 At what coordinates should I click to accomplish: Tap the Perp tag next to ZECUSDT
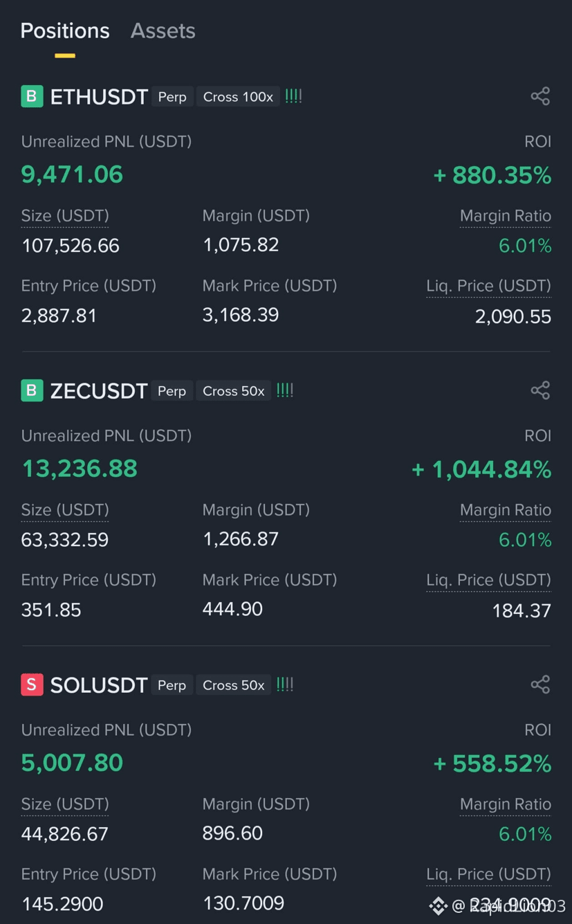pyautogui.click(x=172, y=391)
